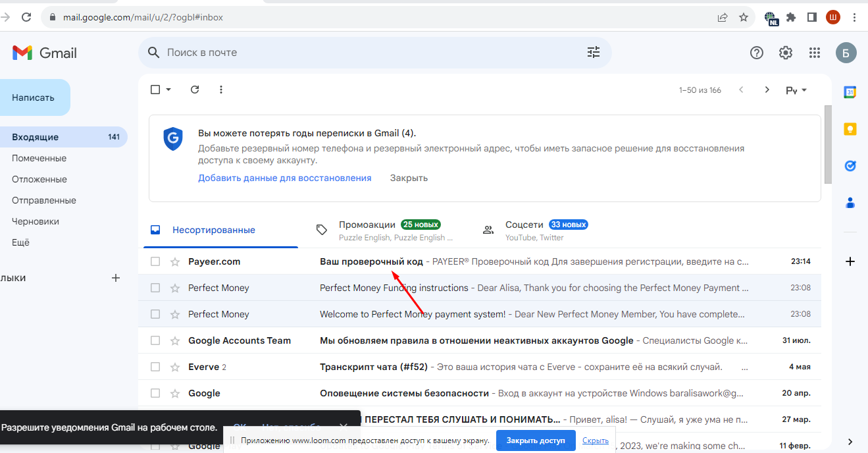The height and width of the screenshot is (453, 868).
Task: Open the Входящие folder
Action: 63,137
